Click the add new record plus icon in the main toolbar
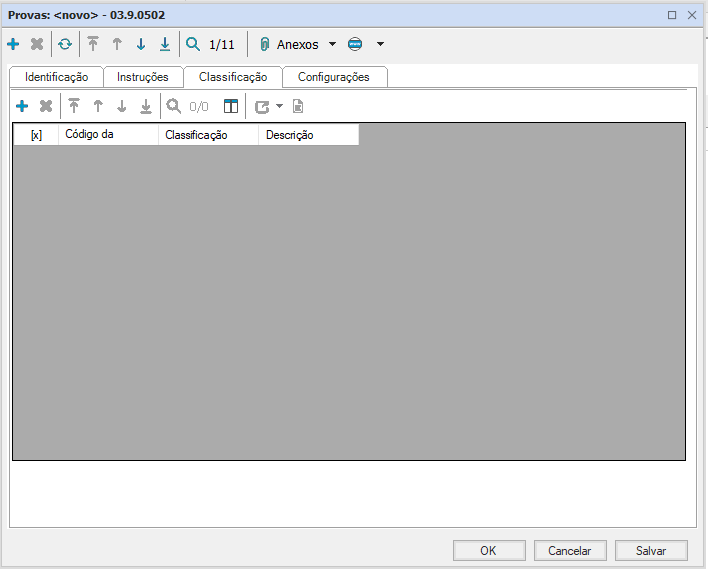The image size is (708, 569). [x=13, y=45]
